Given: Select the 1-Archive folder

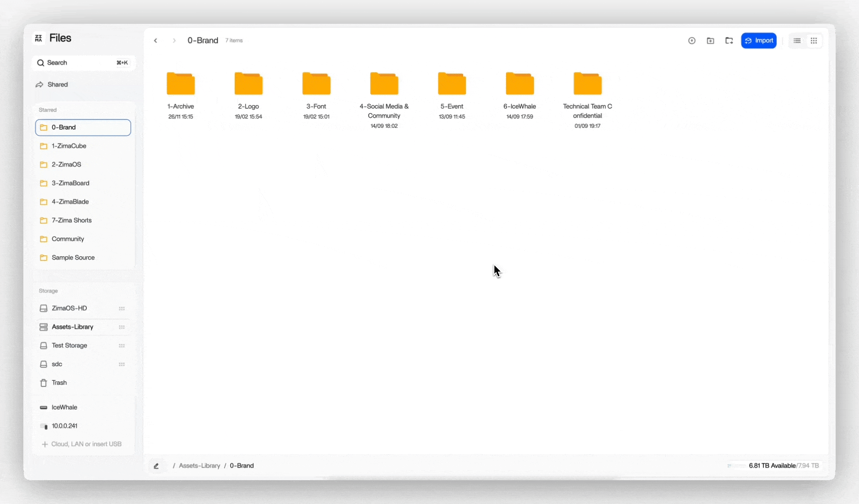Looking at the screenshot, I should (x=181, y=96).
